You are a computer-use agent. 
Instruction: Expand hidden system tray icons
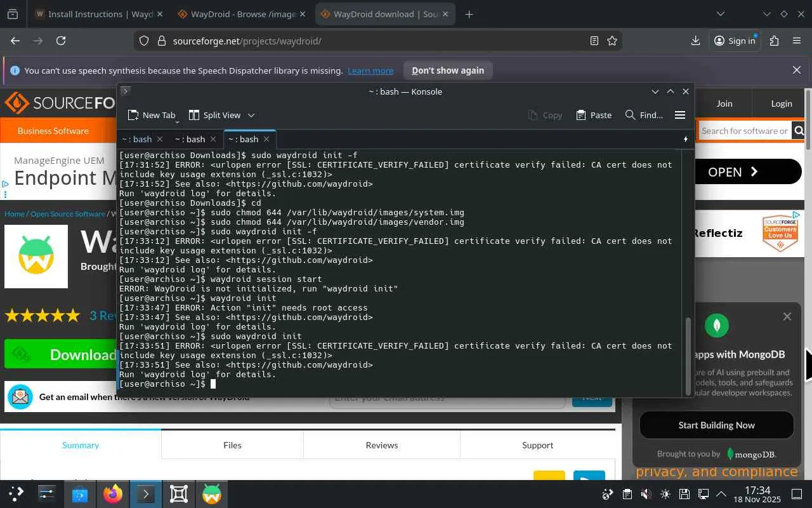coord(721,494)
